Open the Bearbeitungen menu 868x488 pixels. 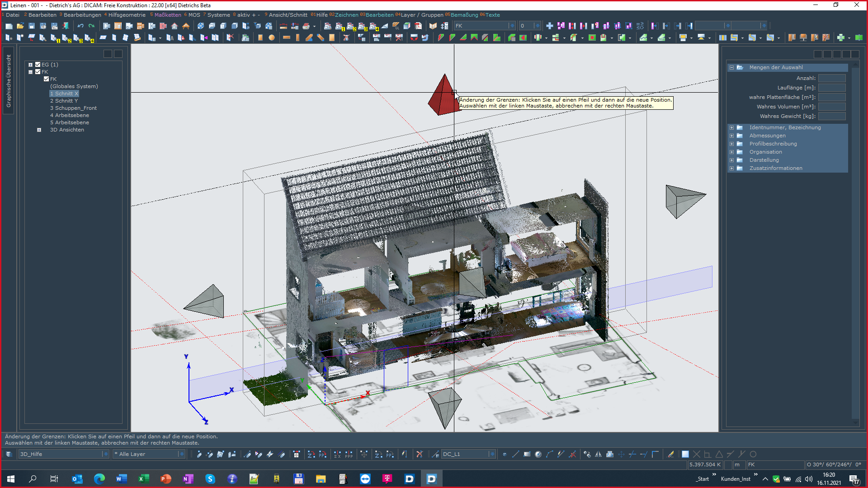[x=82, y=15]
